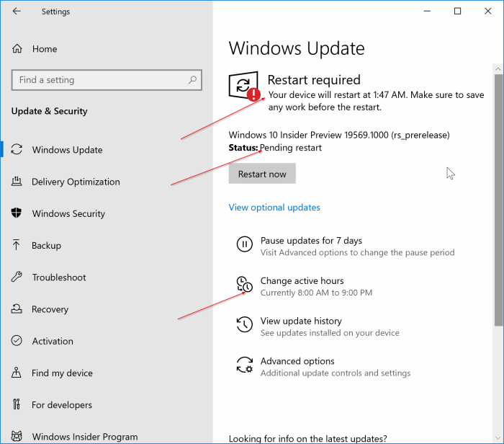Viewport: 504px width, 444px height.
Task: Open Delivery Optimization settings
Action: pos(76,182)
